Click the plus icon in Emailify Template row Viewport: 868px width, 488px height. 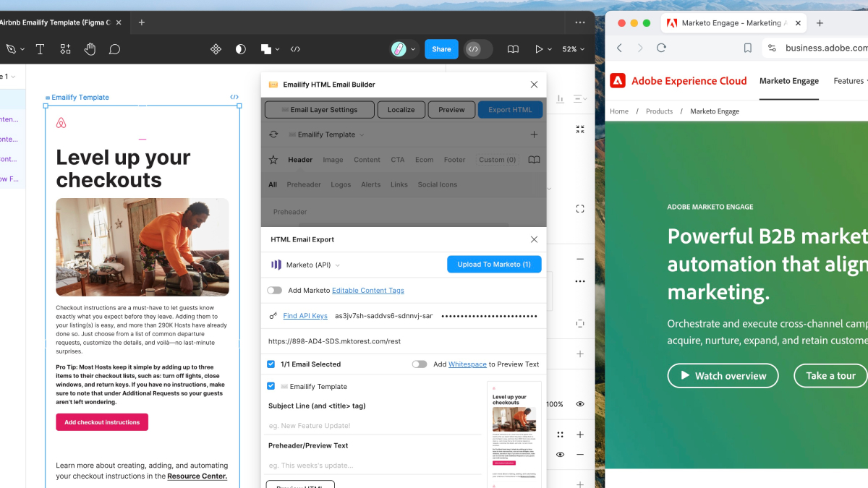tap(534, 134)
